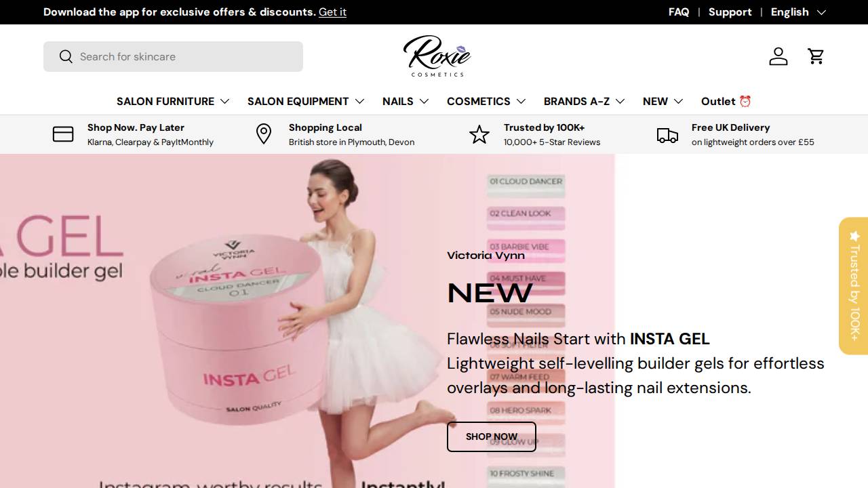Open the Get it app download link
868x488 pixels.
pyautogui.click(x=332, y=12)
